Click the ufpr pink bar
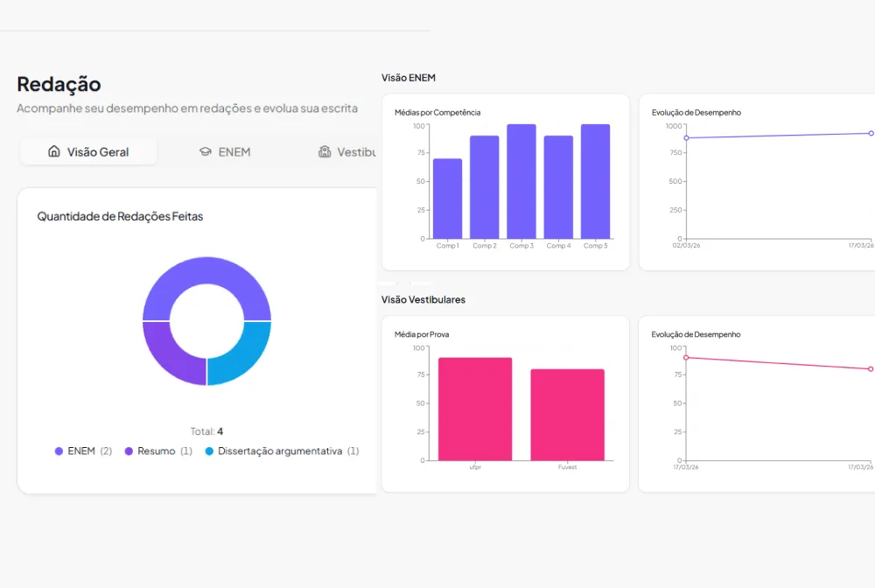 (x=475, y=409)
